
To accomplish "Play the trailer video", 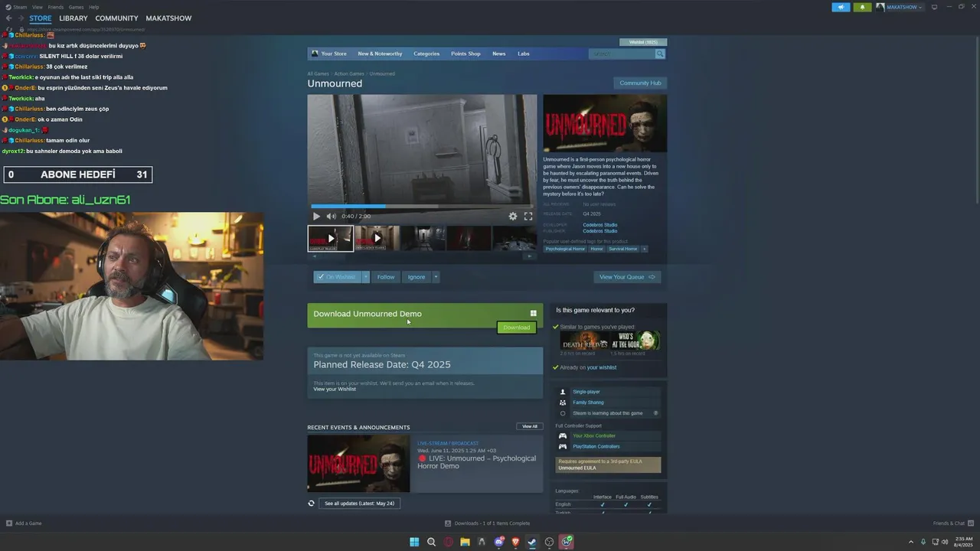I will coord(316,217).
